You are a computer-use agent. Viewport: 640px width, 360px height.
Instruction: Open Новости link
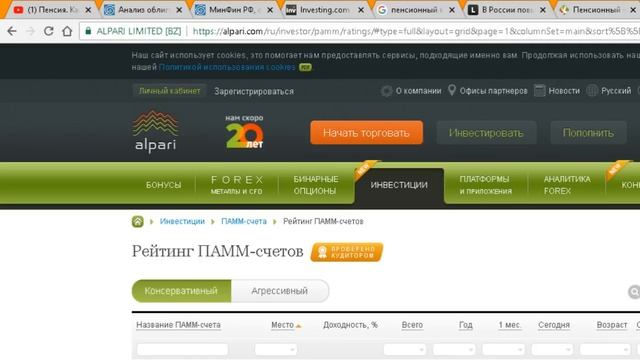(x=564, y=91)
